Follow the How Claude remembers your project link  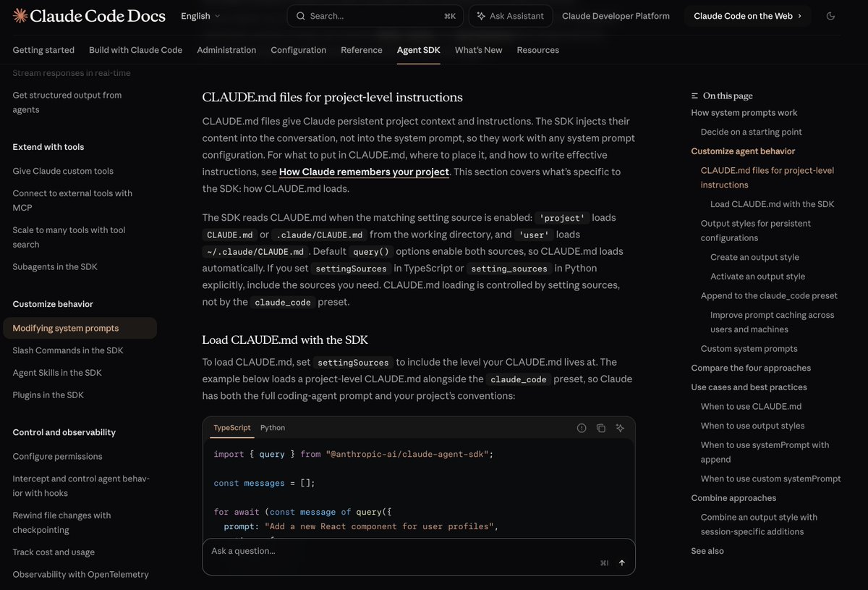tap(364, 172)
